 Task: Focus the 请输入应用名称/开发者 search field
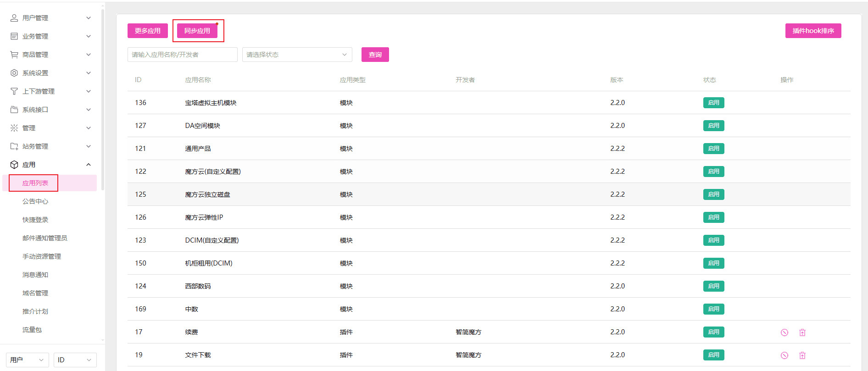click(x=183, y=55)
